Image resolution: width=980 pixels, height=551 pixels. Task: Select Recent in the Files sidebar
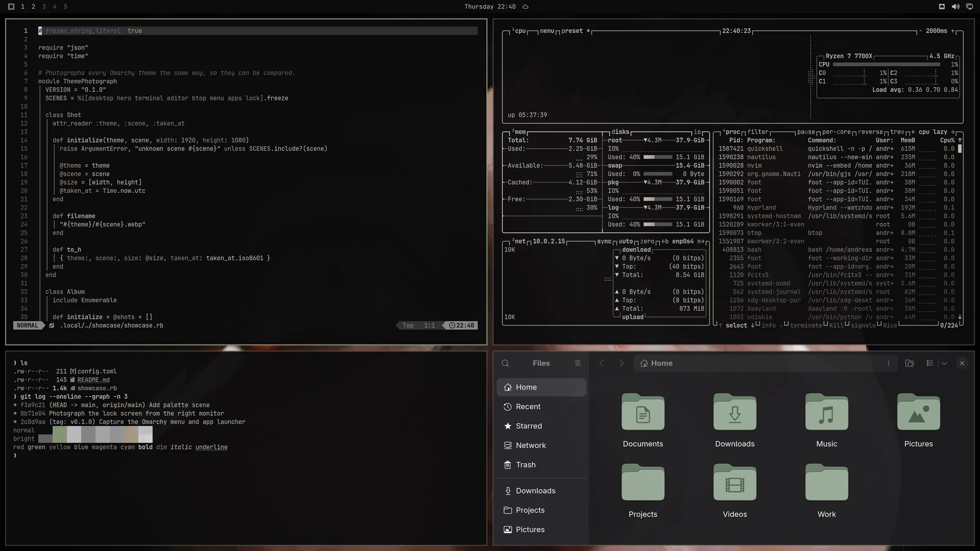pos(542,407)
